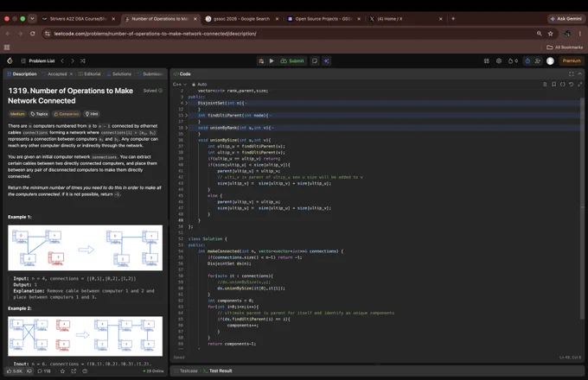Click the Premium button
Screen dimensions: 588x380
coord(572,60)
